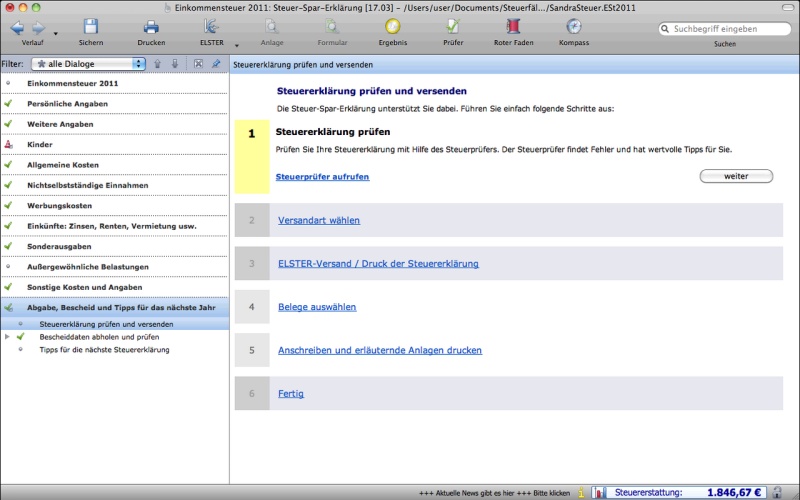Click the lock icon in status bar

[777, 493]
